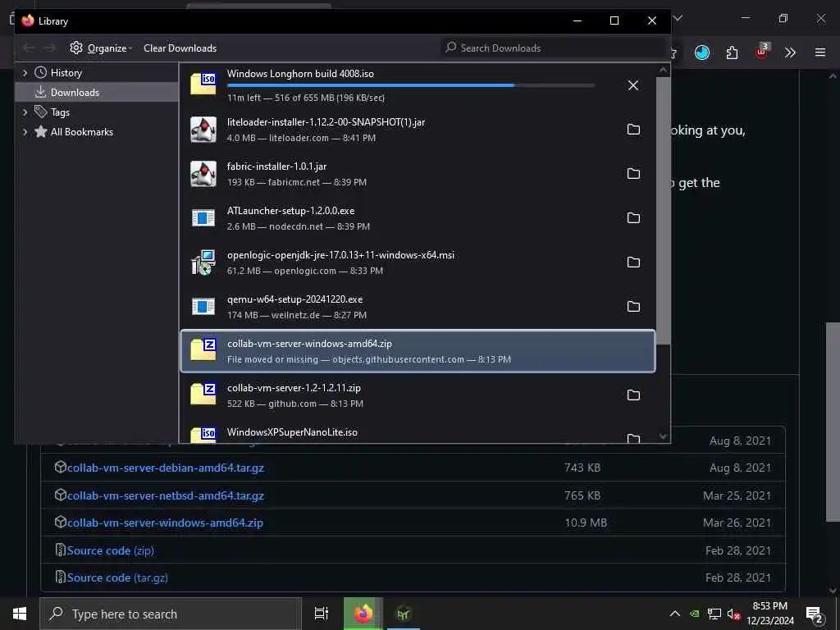Show openlogic-openjdk msi file in folder
This screenshot has width=840, height=630.
633,262
